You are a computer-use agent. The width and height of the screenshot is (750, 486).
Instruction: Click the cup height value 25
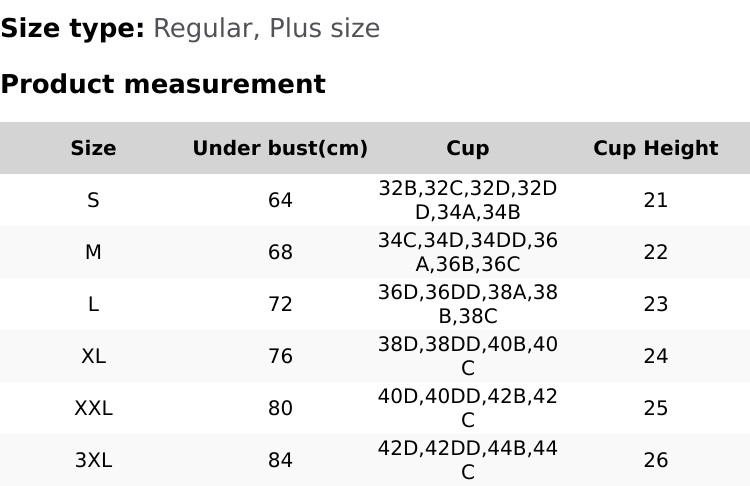pyautogui.click(x=655, y=408)
